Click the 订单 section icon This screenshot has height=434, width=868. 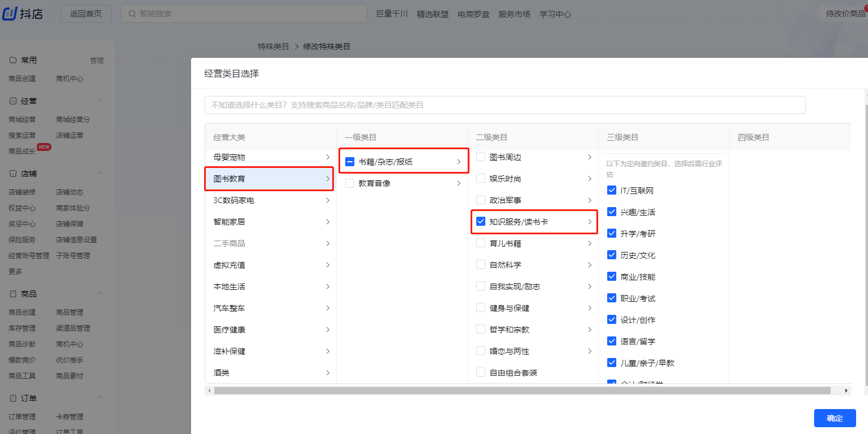pyautogui.click(x=13, y=398)
